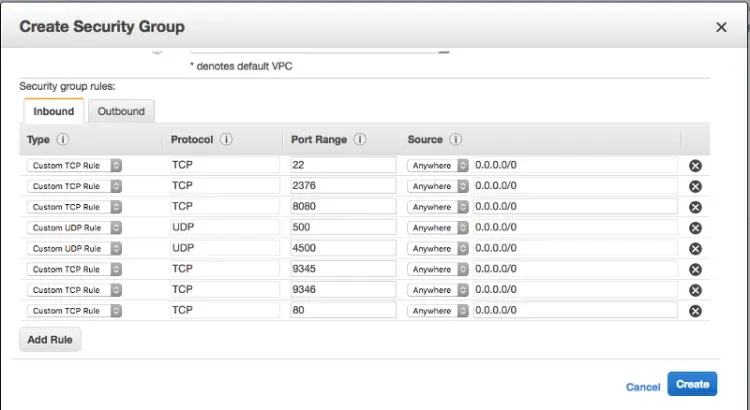Remove the port 22 rule

(695, 166)
